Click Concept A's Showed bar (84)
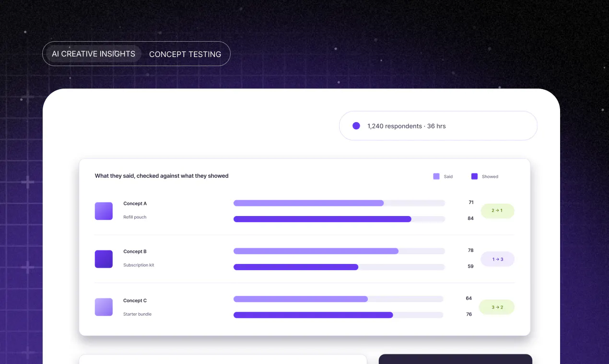Screen dimensions: 609x364 coord(322,219)
